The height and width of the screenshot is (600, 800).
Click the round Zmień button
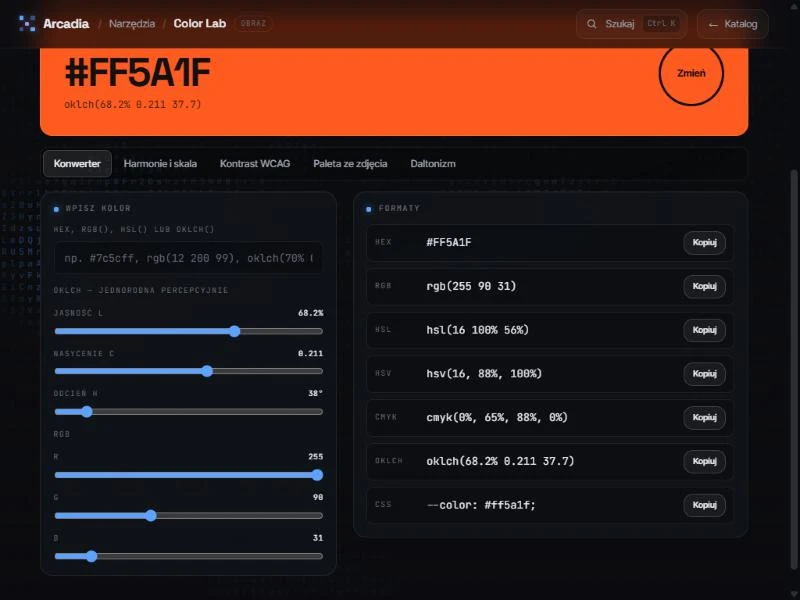tap(691, 73)
